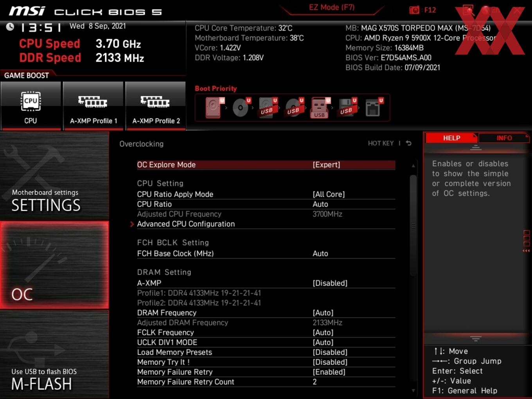Toggle Memory Failure Retry [Enabled] setting
This screenshot has height=399, width=532.
click(329, 372)
